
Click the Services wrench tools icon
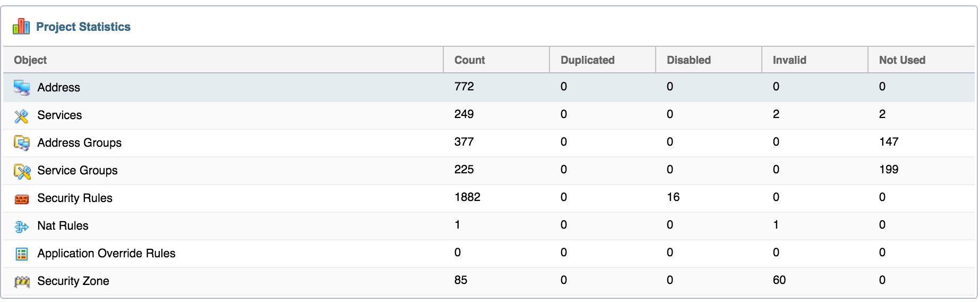[x=22, y=116]
